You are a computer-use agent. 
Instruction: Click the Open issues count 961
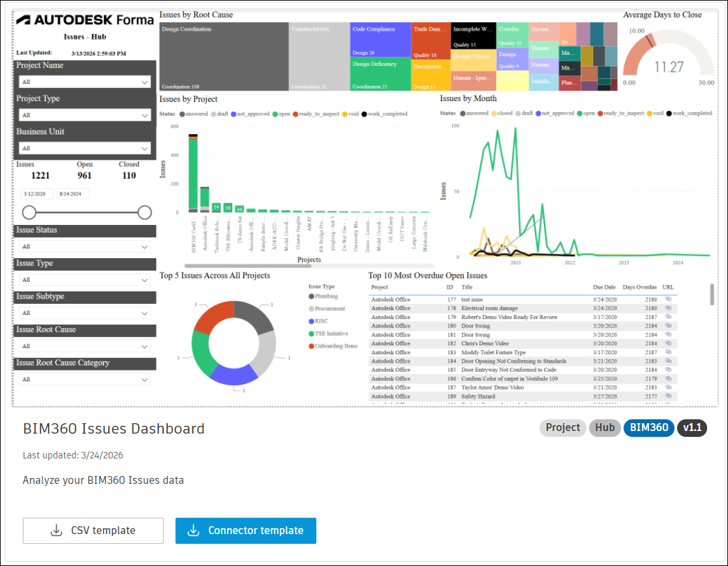85,176
